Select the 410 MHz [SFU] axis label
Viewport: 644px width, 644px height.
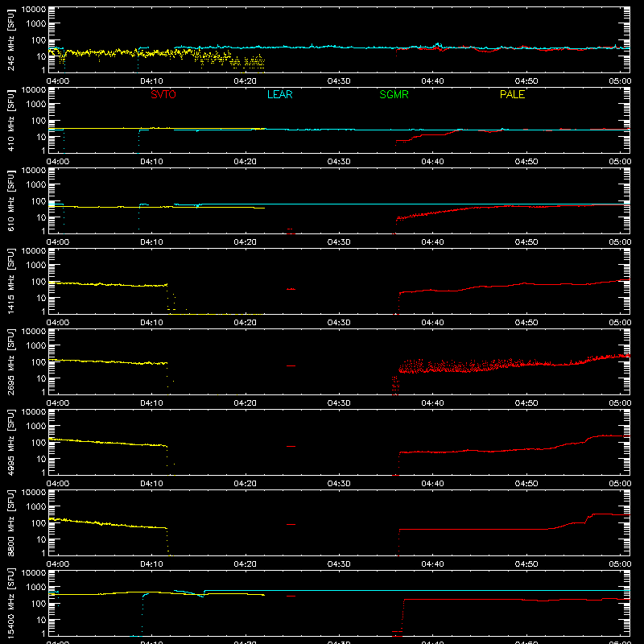tap(11, 120)
